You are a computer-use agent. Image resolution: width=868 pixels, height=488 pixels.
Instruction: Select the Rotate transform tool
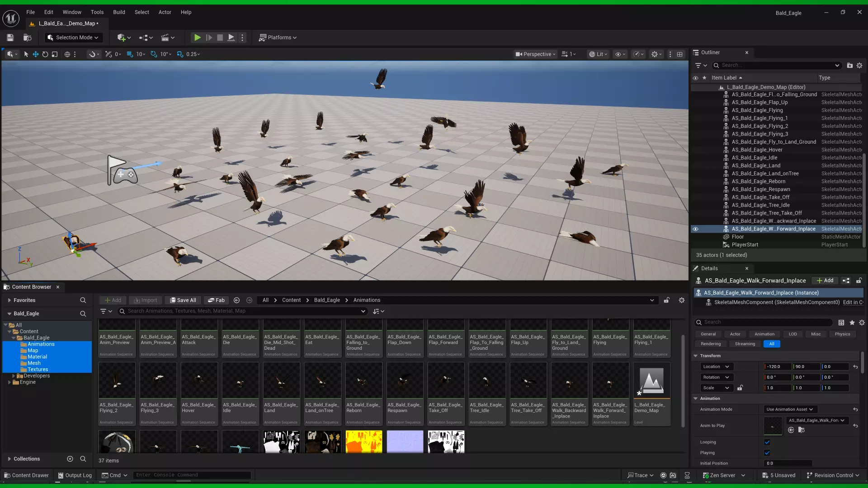[x=45, y=54]
